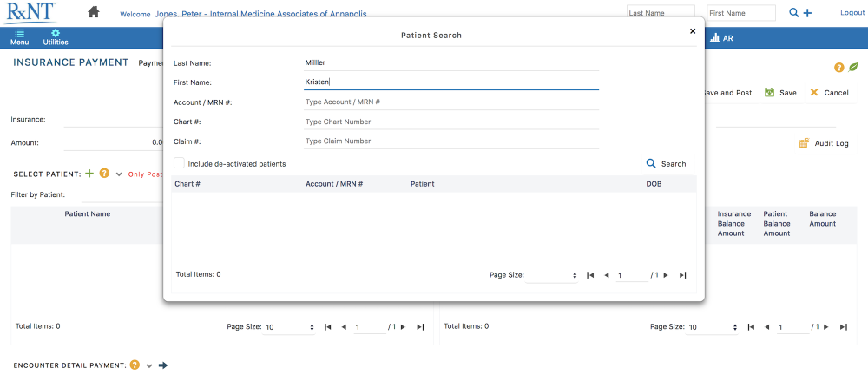Viewport: 868px width, 381px height.
Task: Go to next page in Patient Search dialog
Action: (666, 274)
